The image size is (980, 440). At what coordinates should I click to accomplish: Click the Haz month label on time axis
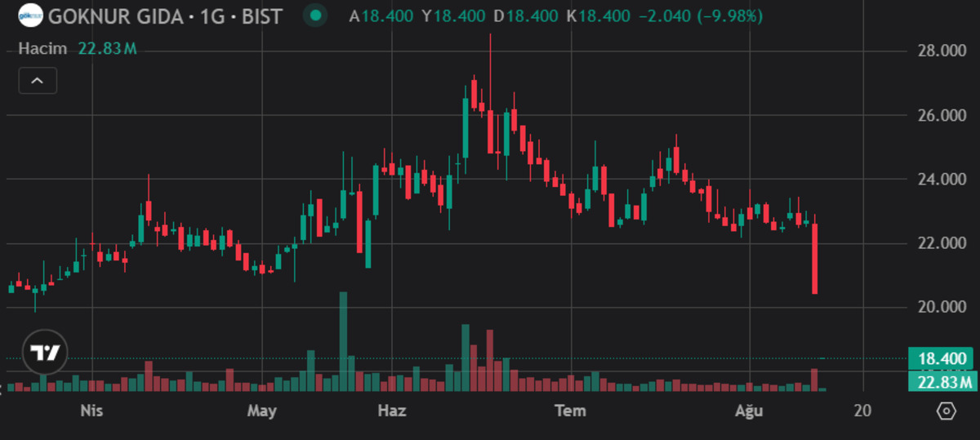point(391,410)
